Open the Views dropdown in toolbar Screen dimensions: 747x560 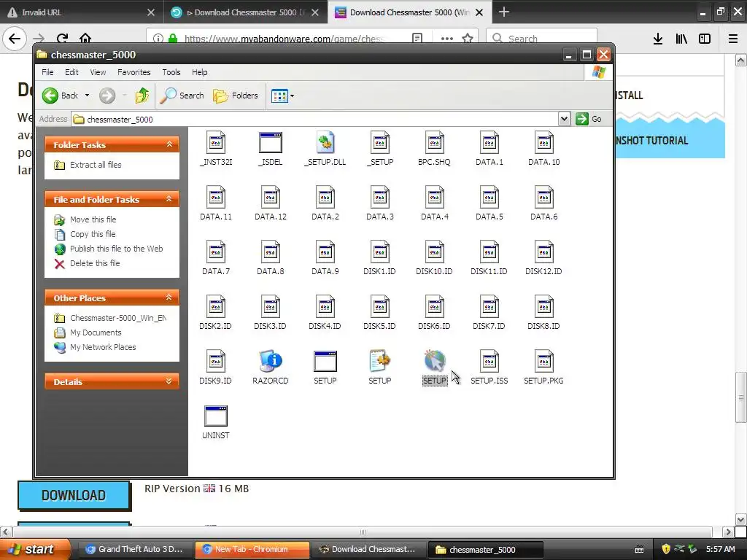pyautogui.click(x=282, y=96)
